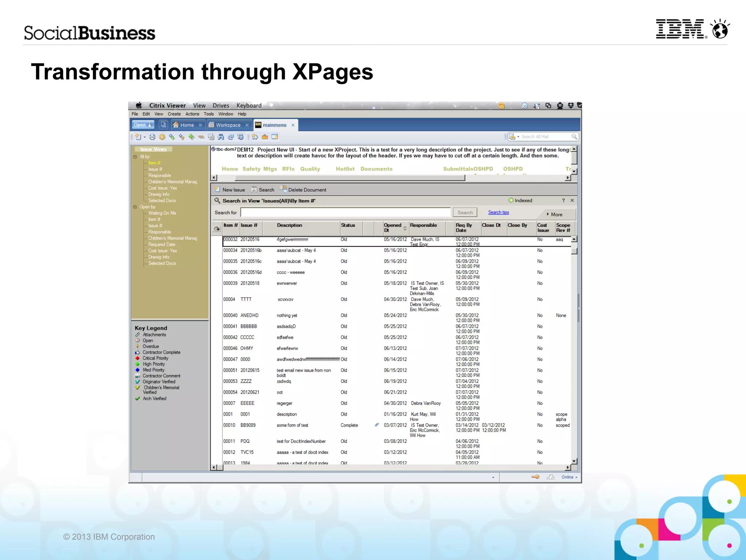Collapse the 'Open by' tree section

click(135, 207)
